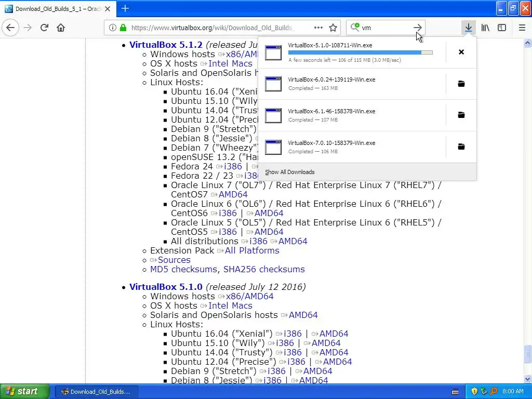
Task: Click Ubuntu 12.04 Precise AMD64 link in 5.1.0
Action: coord(337,362)
